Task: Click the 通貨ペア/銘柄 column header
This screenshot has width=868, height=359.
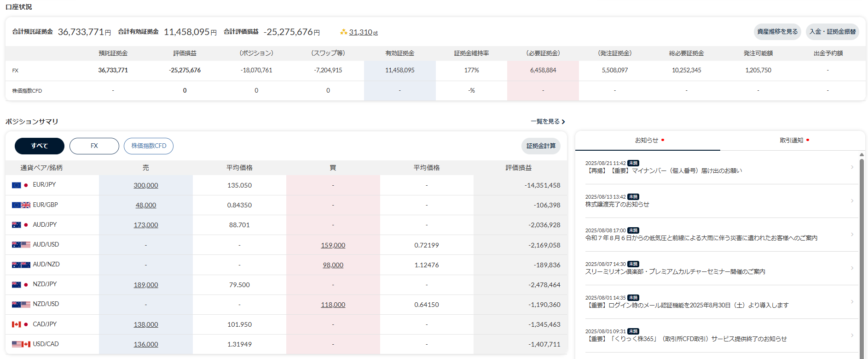Action: point(41,168)
